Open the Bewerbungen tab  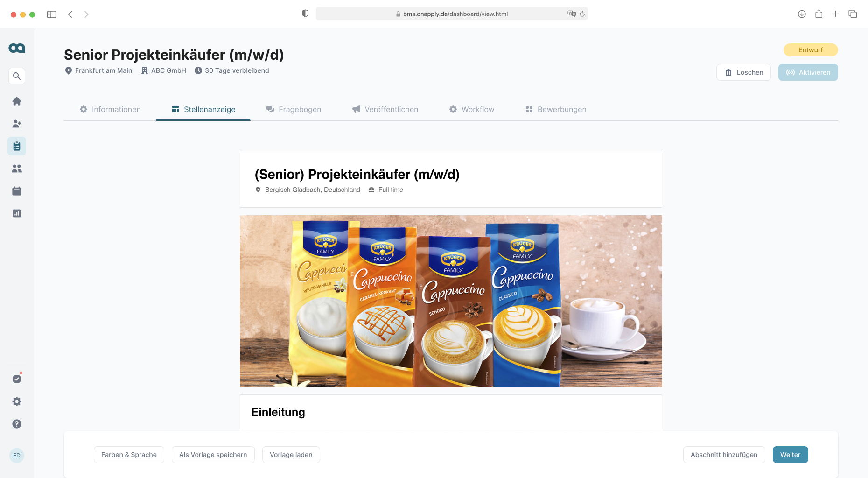coord(556,109)
